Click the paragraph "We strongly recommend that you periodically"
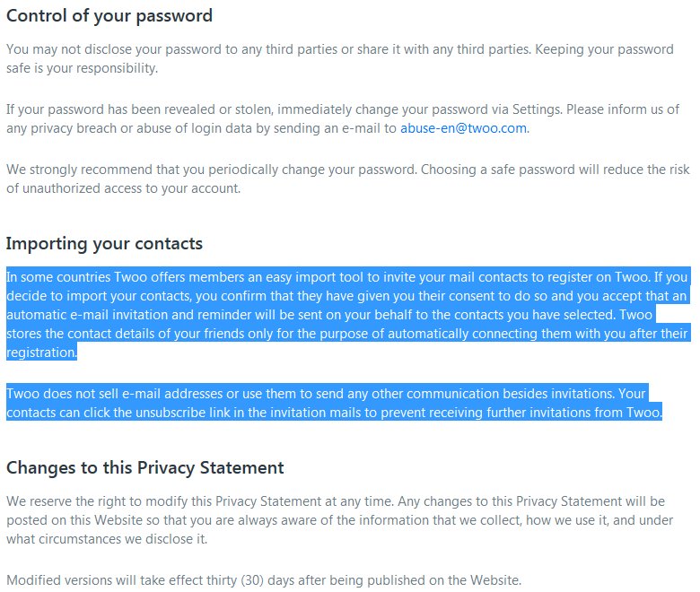Viewport: 700px width, 592px height. pyautogui.click(x=348, y=178)
